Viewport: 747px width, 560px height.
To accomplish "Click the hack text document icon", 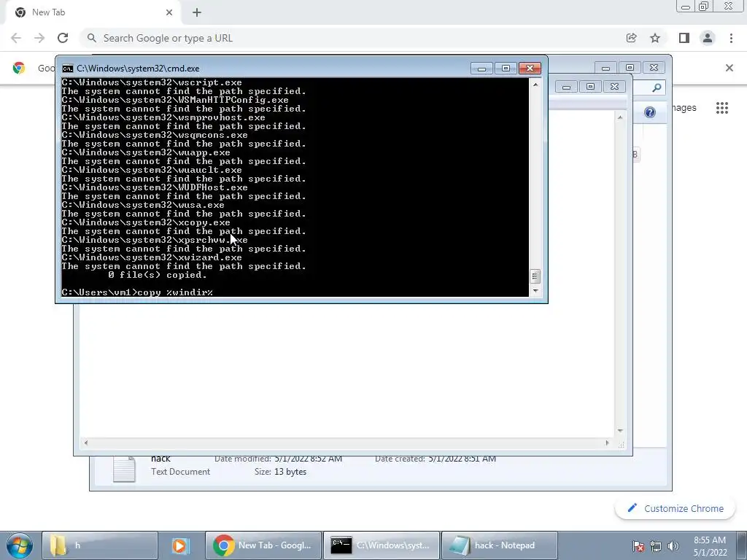I will 124,470.
